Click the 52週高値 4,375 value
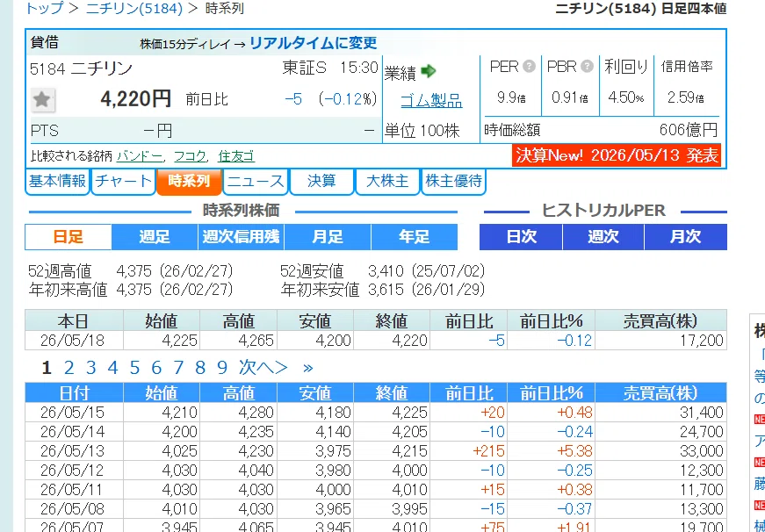The height and width of the screenshot is (532, 765). 134,271
